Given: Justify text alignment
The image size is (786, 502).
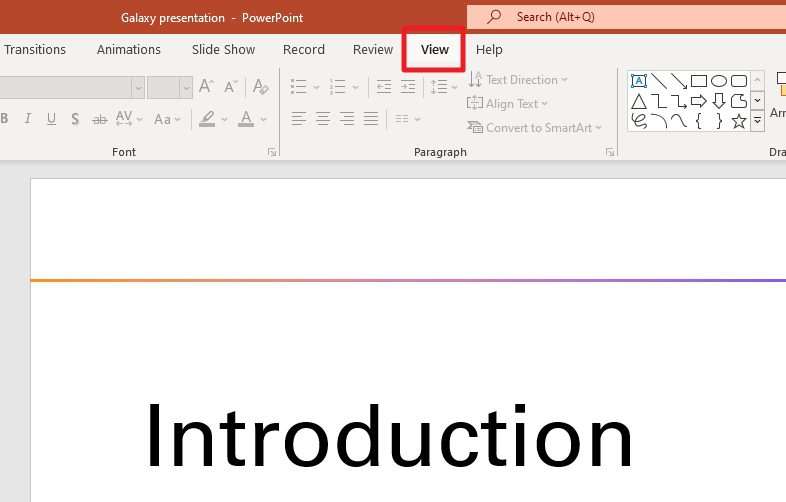Looking at the screenshot, I should (371, 119).
